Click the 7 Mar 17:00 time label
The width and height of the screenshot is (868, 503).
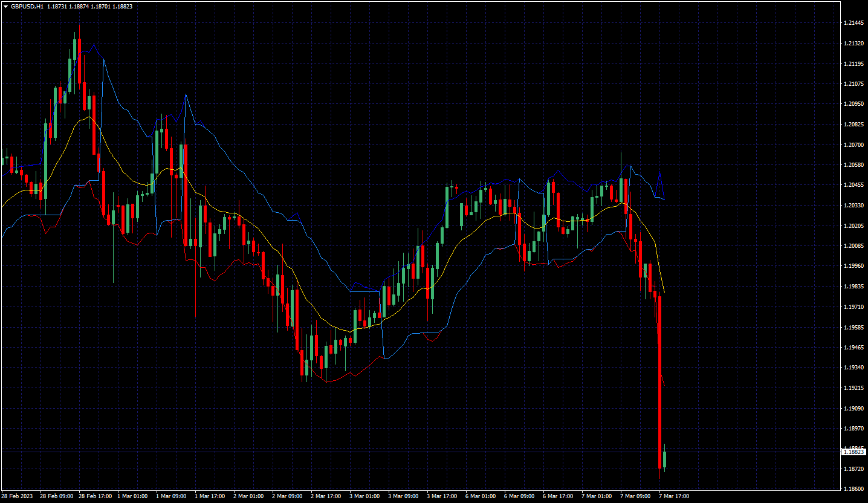coord(674,496)
